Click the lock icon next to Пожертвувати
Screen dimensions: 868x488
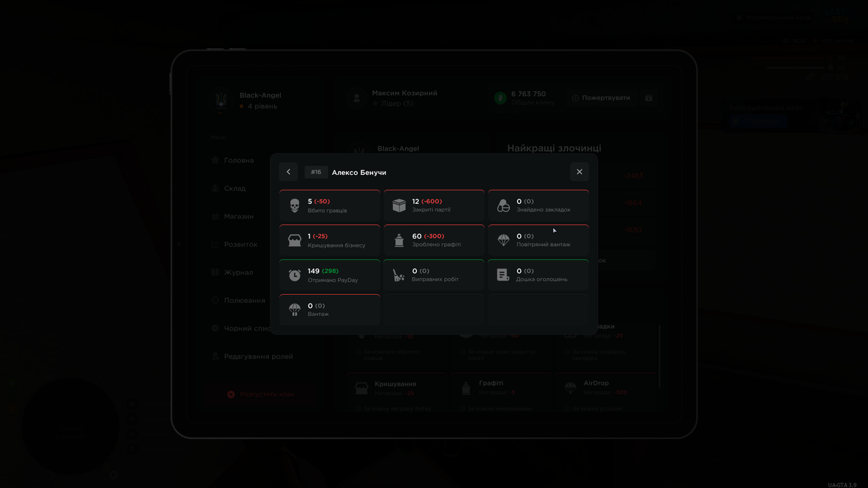click(x=649, y=98)
